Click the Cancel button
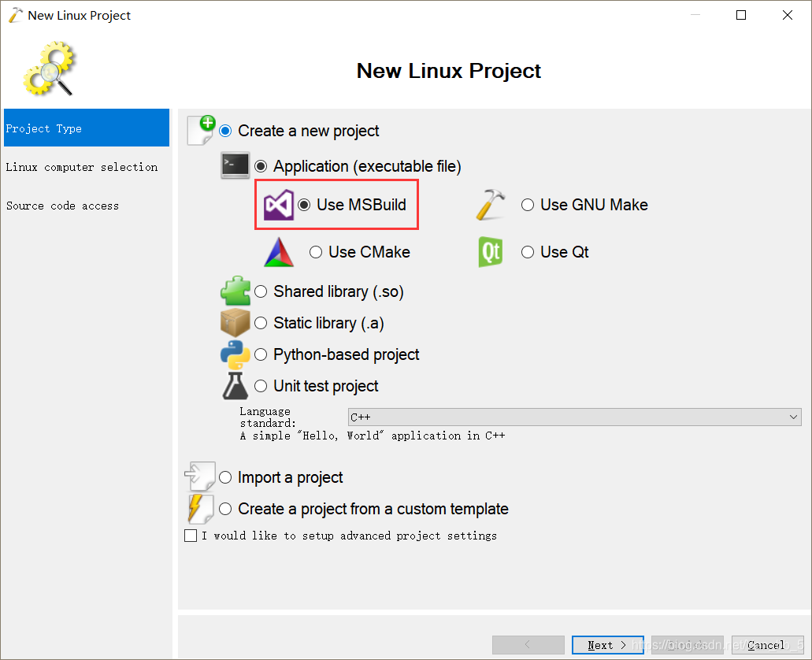Screen dimensions: 812x660 point(767,645)
